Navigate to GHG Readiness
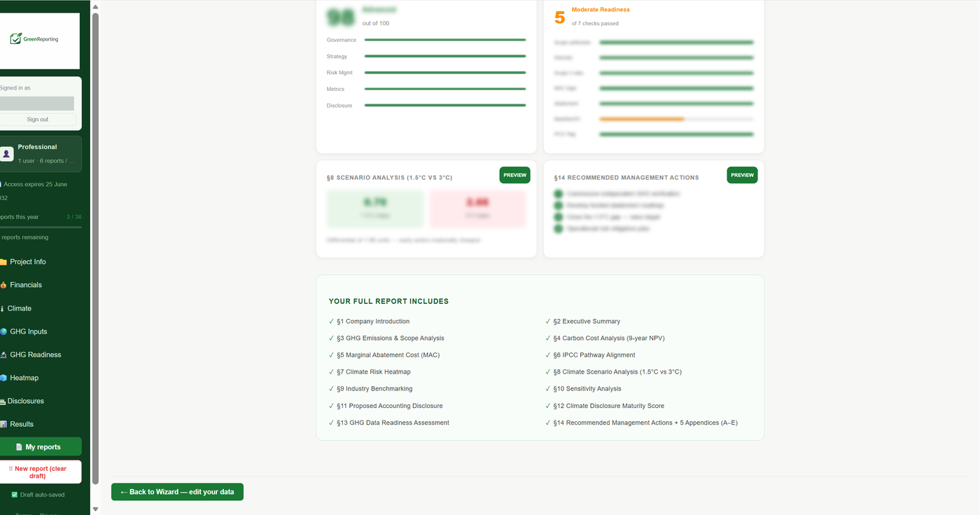 35,355
